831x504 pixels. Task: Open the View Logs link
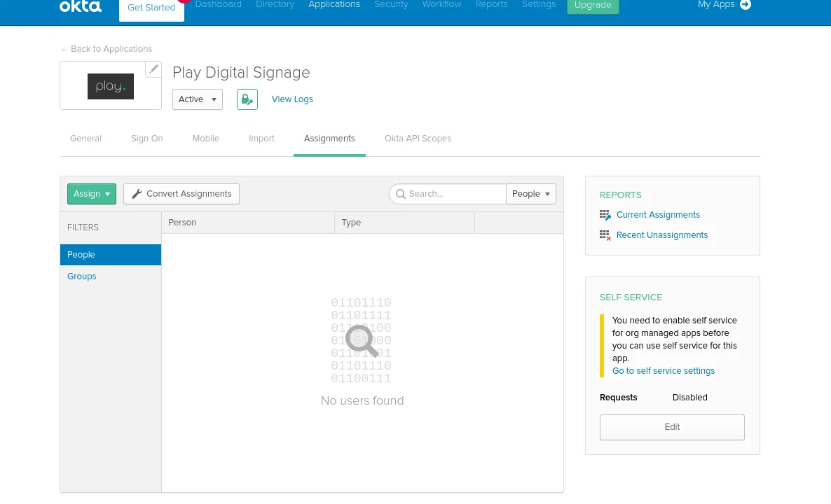click(x=292, y=99)
